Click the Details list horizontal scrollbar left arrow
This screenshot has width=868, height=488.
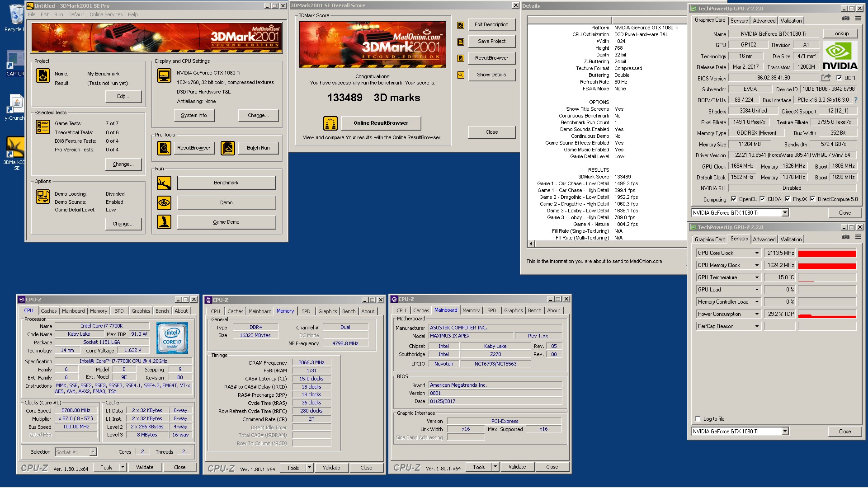[x=531, y=244]
